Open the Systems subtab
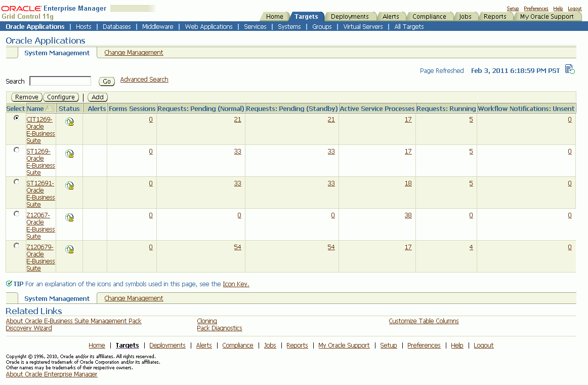The width and height of the screenshot is (588, 385). click(289, 27)
